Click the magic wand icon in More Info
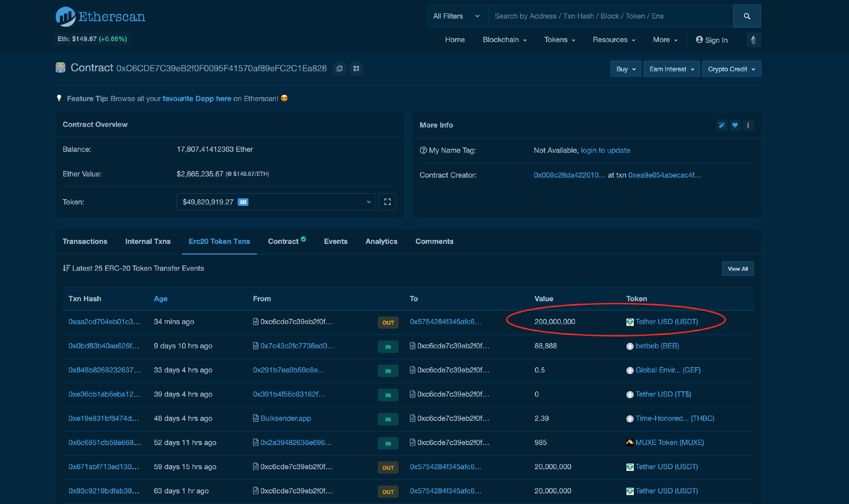Image resolution: width=849 pixels, height=504 pixels. [722, 125]
